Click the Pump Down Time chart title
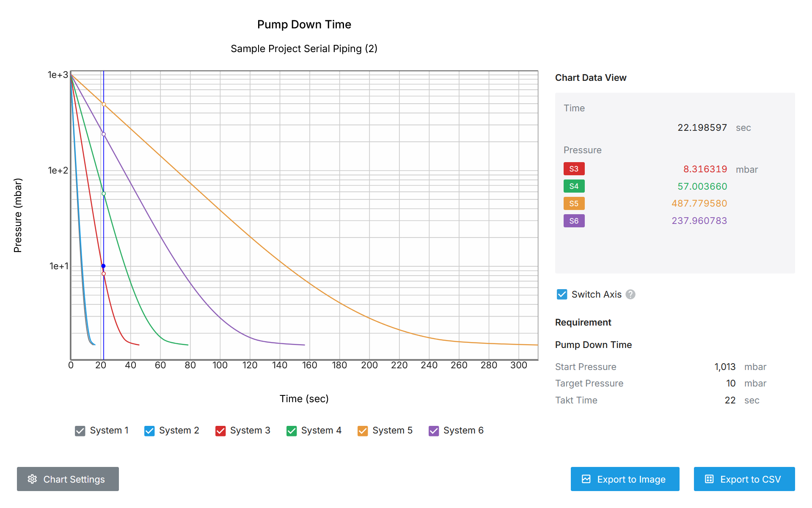This screenshot has height=508, width=812. click(304, 25)
